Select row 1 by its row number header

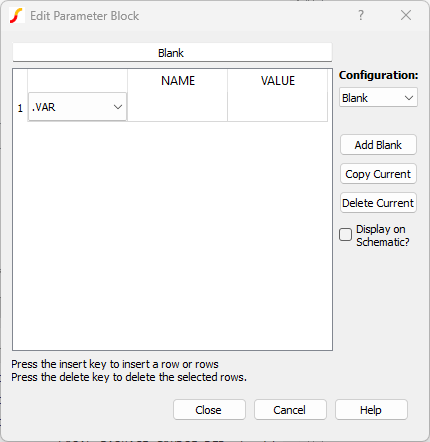click(20, 108)
